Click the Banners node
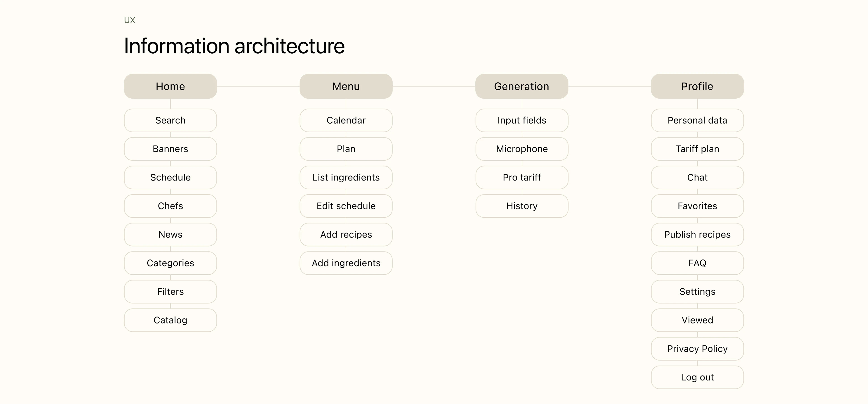The image size is (868, 404). [170, 149]
